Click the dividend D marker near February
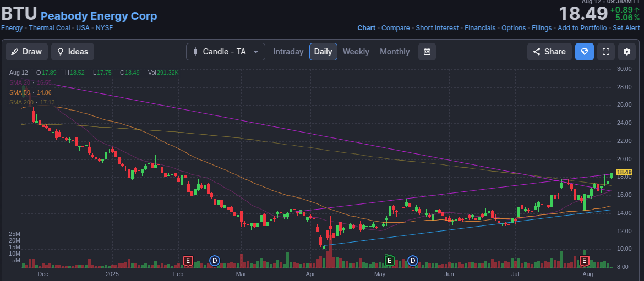The width and height of the screenshot is (644, 281). pyautogui.click(x=215, y=260)
